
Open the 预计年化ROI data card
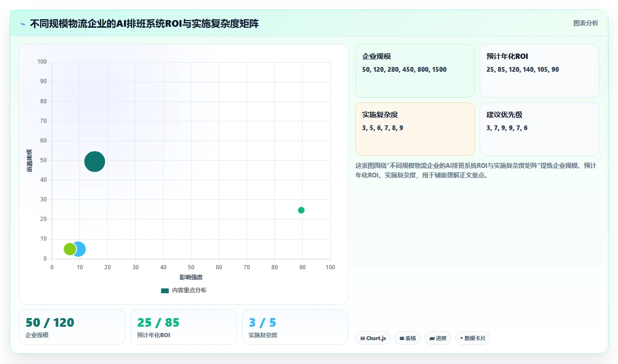point(539,71)
